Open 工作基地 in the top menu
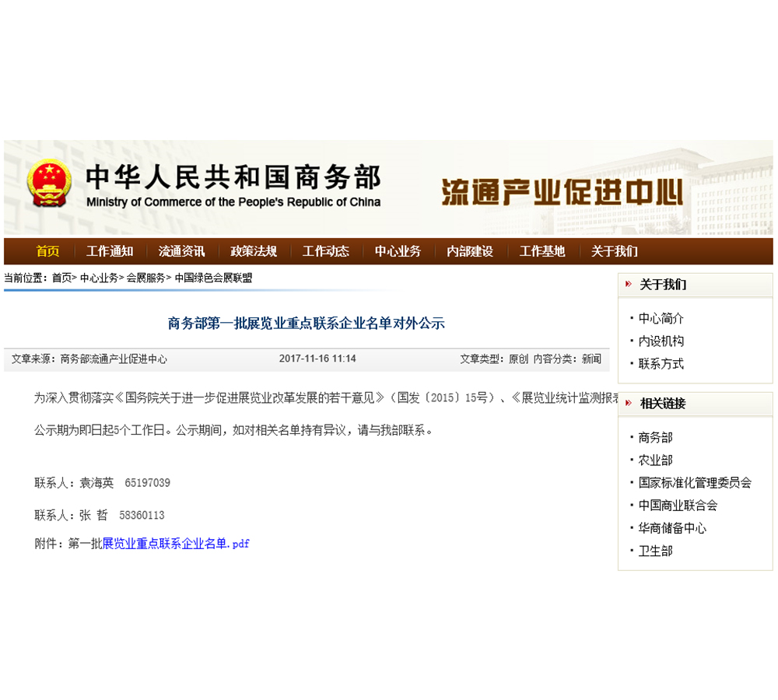This screenshot has height=700, width=778. pyautogui.click(x=542, y=251)
